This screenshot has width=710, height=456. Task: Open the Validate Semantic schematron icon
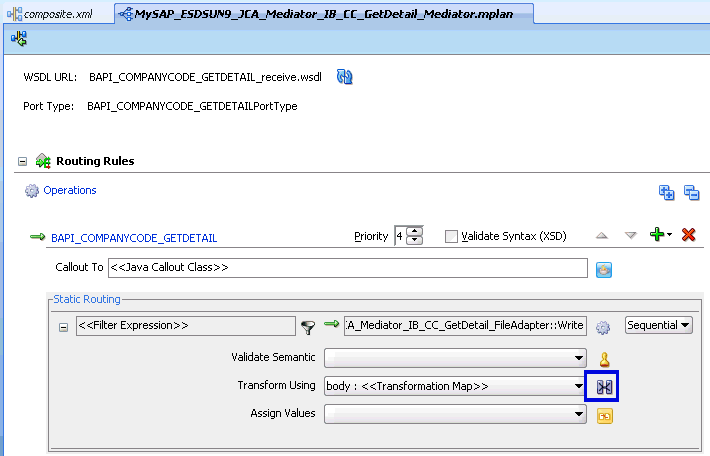pos(603,359)
